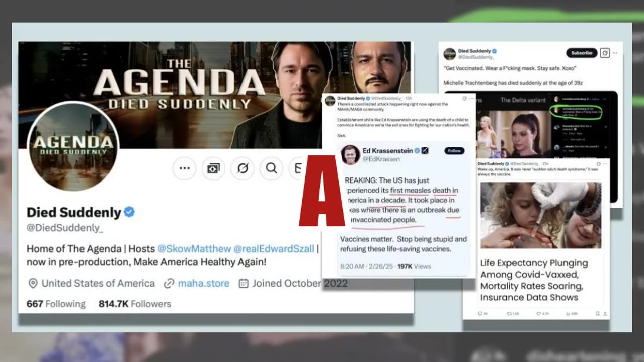Click the Grok slash-circle icon on the profile

tap(243, 168)
